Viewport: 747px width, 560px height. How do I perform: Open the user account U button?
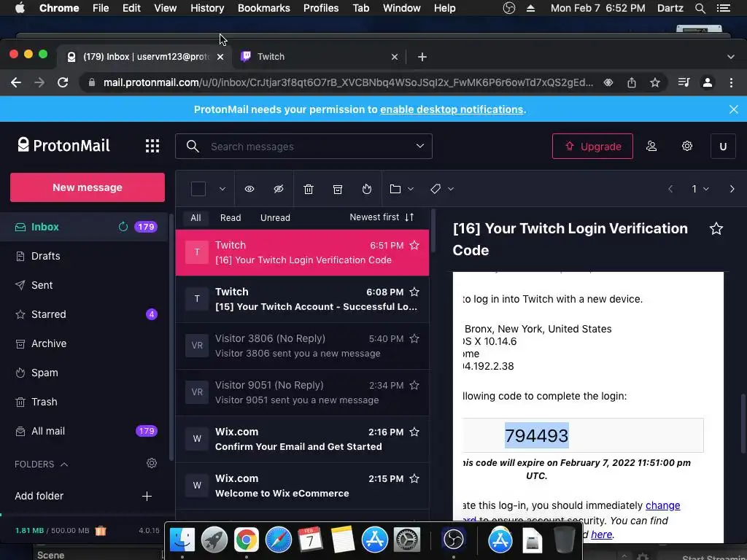(723, 146)
